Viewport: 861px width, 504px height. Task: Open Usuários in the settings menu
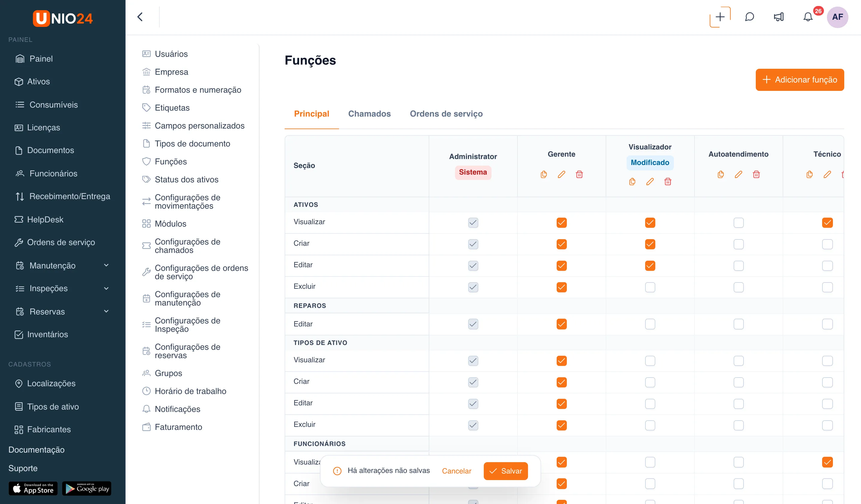[x=171, y=54]
